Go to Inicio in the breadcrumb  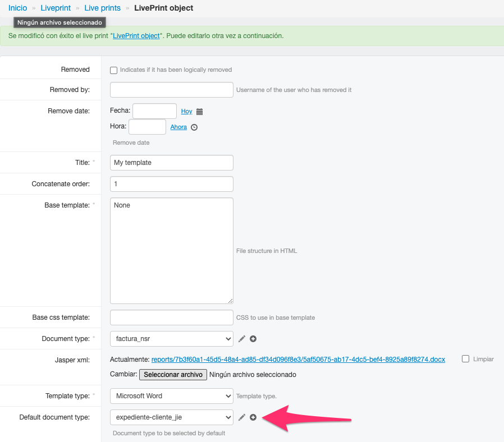tap(17, 8)
